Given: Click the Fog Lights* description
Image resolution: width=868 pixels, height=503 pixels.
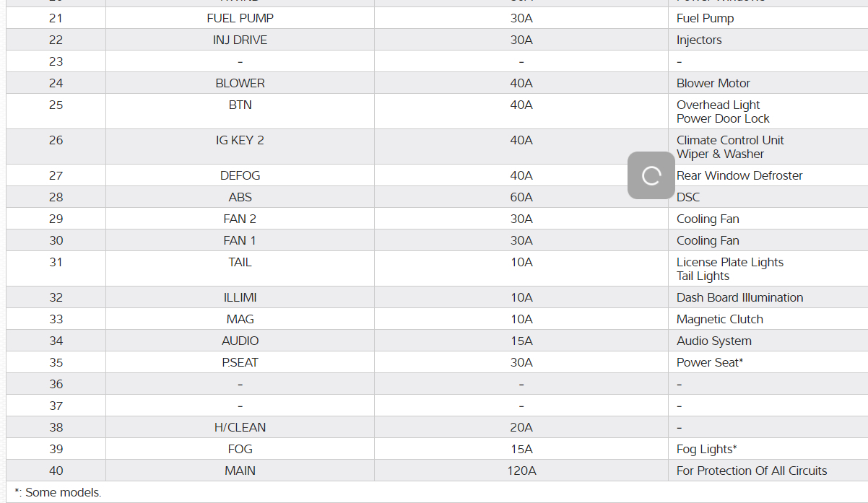Looking at the screenshot, I should click(x=706, y=449).
